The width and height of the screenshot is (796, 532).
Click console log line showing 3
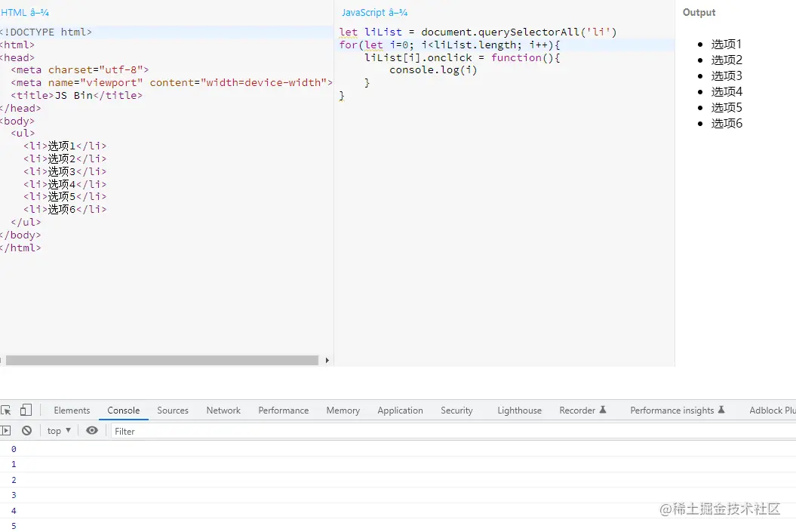click(398, 495)
